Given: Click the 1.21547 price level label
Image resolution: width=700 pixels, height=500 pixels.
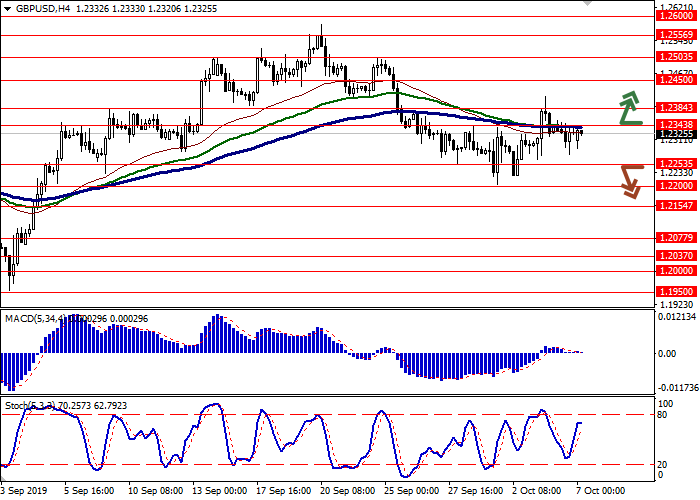Looking at the screenshot, I should [676, 205].
